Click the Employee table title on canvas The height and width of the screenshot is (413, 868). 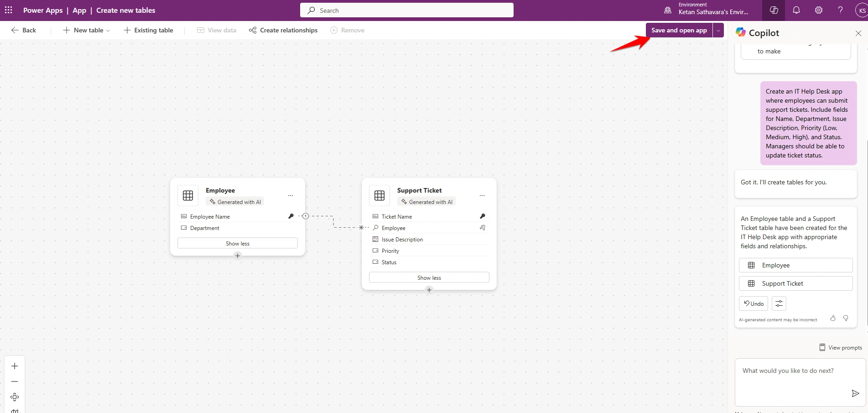220,190
